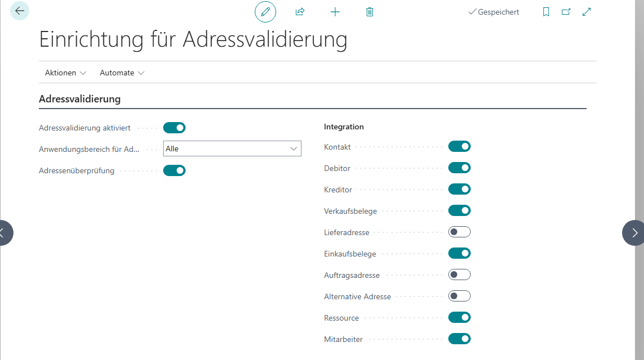Click the Mitarbeiter field label
This screenshot has width=644, height=360.
(343, 339)
